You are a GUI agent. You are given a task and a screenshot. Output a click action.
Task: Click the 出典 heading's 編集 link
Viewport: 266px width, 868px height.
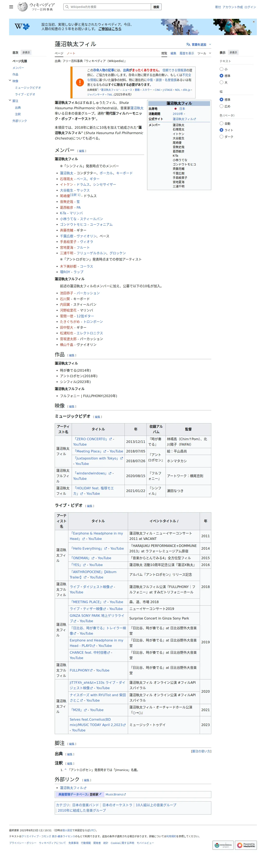click(x=70, y=754)
